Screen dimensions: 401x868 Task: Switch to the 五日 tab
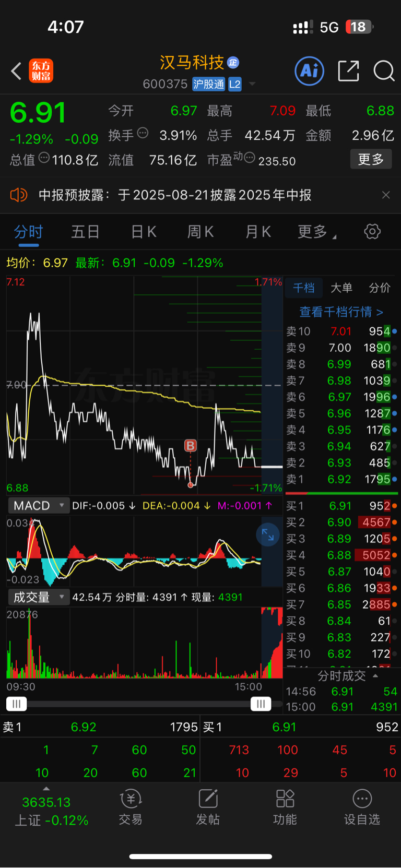click(86, 232)
